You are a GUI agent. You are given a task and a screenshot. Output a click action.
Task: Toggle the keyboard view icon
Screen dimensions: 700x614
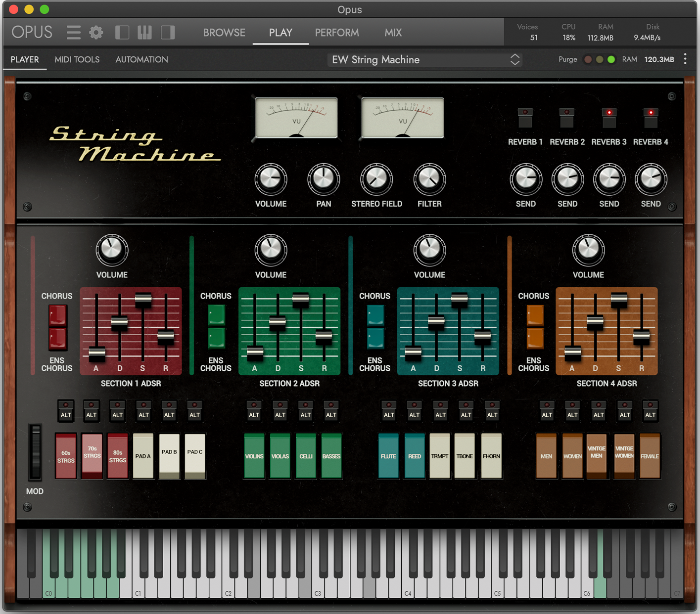point(144,32)
